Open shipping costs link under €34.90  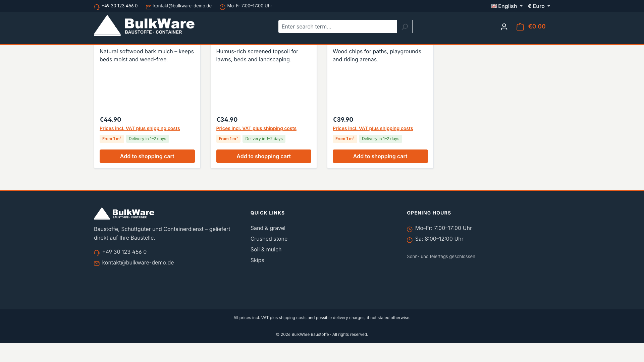tap(256, 128)
